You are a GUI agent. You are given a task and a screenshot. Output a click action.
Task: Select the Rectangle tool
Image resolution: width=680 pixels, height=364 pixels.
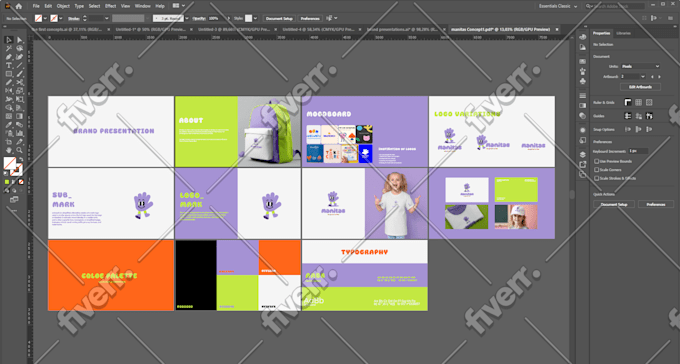point(9,74)
